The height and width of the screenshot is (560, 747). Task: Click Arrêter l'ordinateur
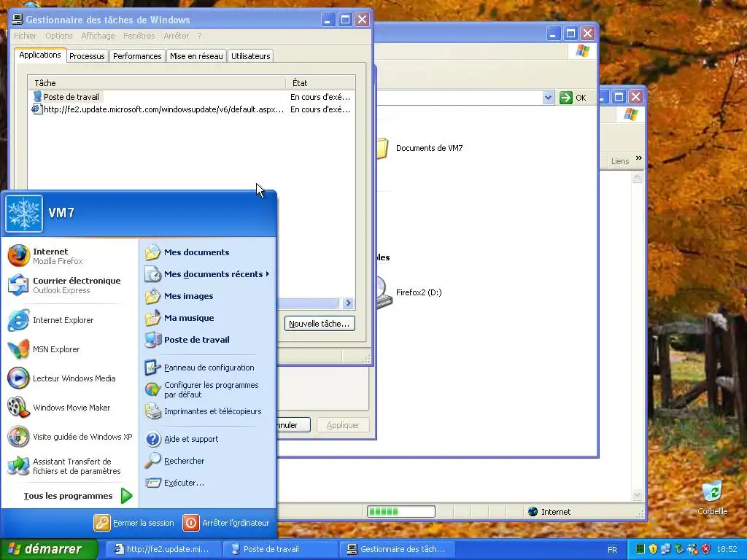226,523
